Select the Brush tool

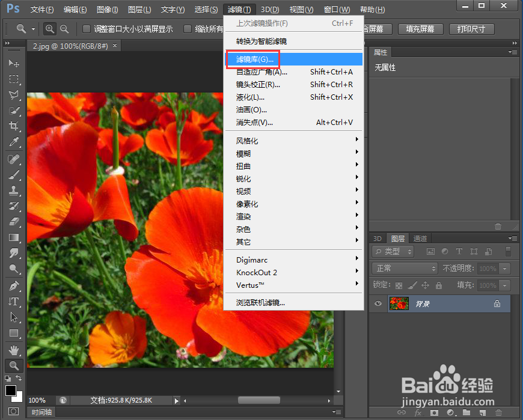(14, 175)
